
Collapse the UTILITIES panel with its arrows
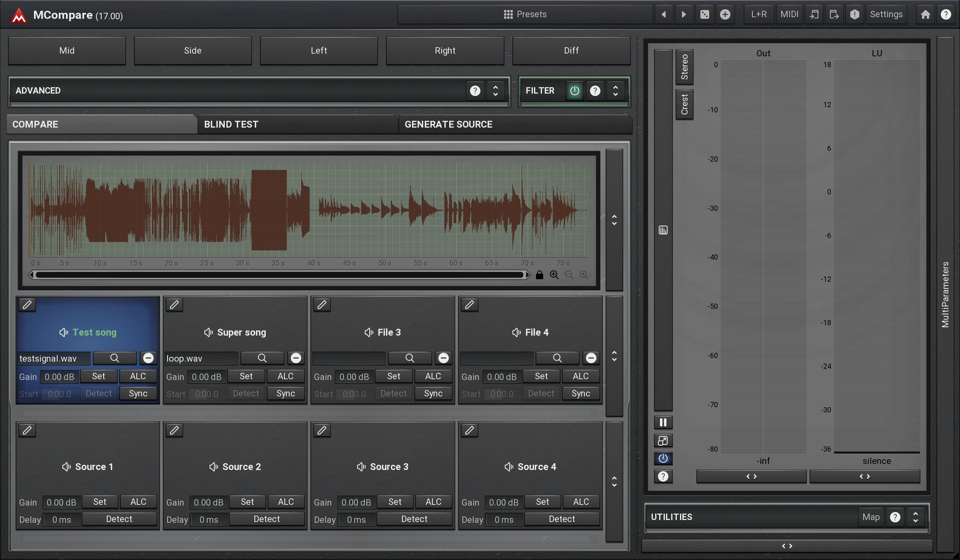(915, 517)
